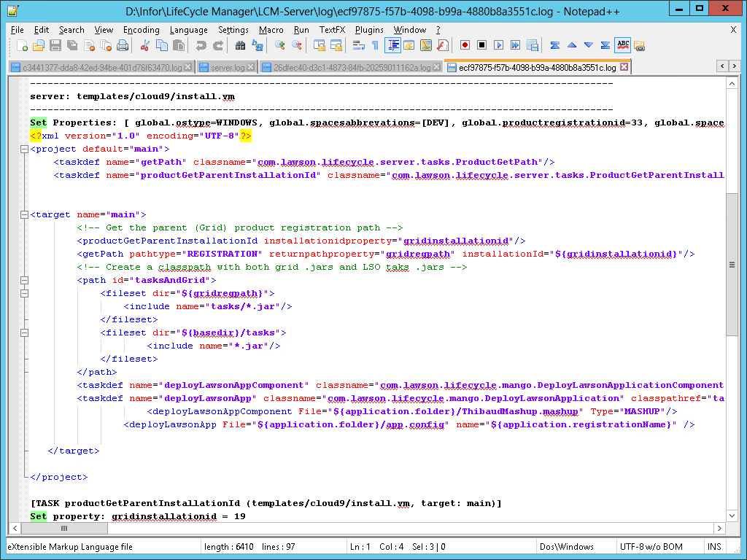Click the Cut scissors icon

tap(144, 45)
